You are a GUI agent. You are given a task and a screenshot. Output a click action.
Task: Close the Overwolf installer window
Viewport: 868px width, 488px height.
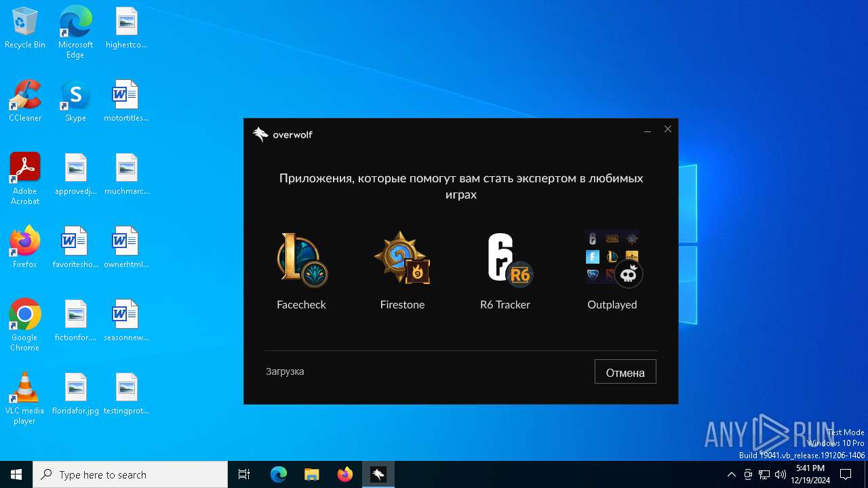(668, 129)
